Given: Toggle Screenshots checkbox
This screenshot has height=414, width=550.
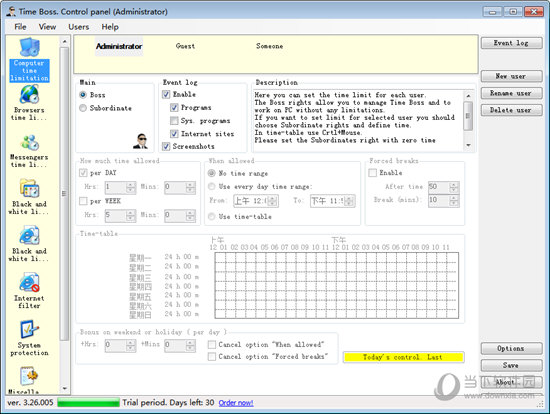Looking at the screenshot, I should click(x=166, y=146).
